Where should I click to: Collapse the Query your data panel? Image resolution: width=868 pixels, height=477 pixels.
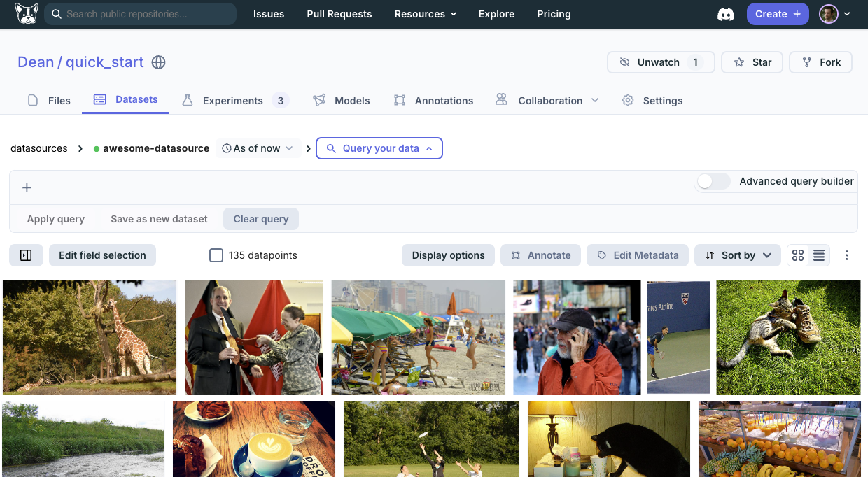tap(379, 148)
